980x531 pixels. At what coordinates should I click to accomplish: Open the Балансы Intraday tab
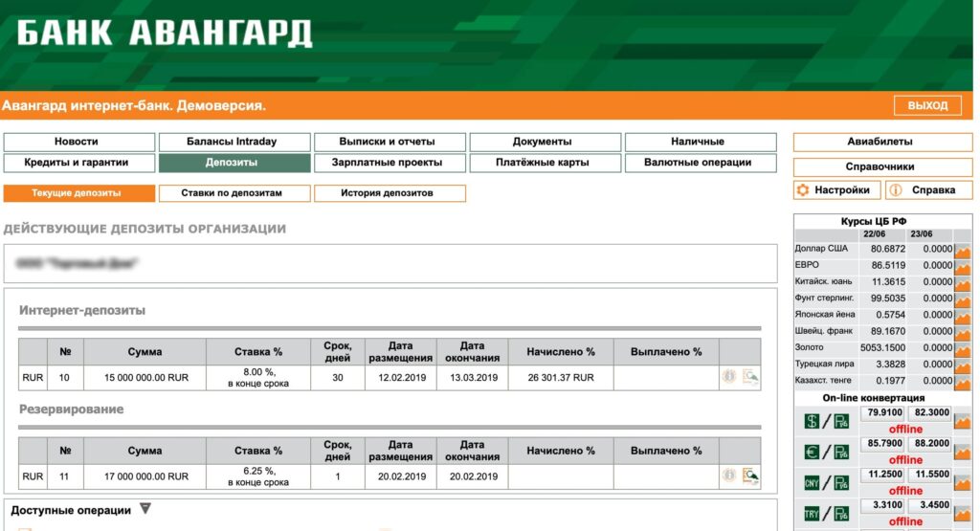click(x=234, y=142)
